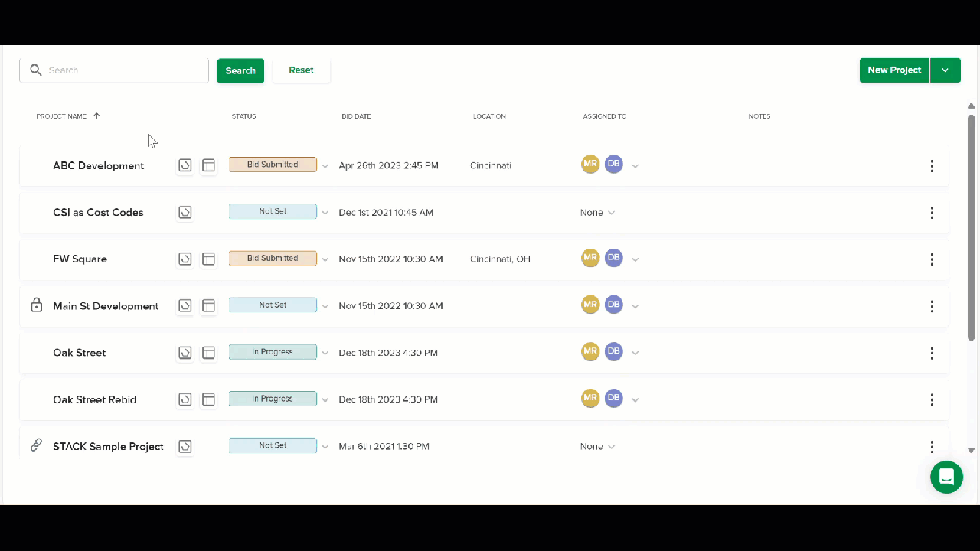
Task: Click into the Search input field
Action: [x=114, y=70]
